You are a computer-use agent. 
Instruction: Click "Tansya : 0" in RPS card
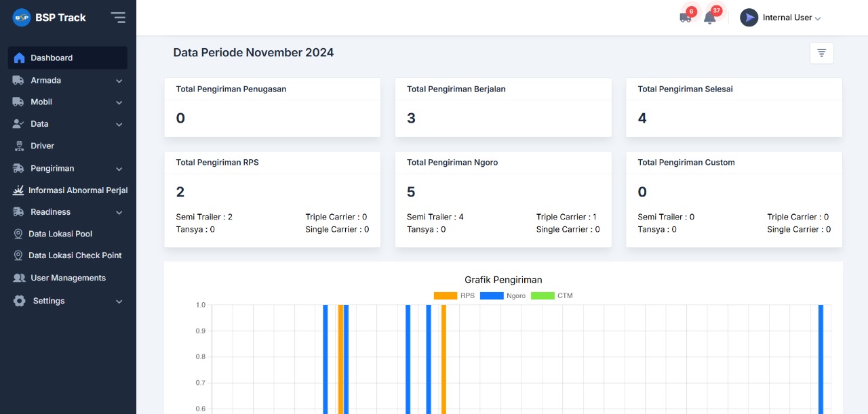(195, 230)
